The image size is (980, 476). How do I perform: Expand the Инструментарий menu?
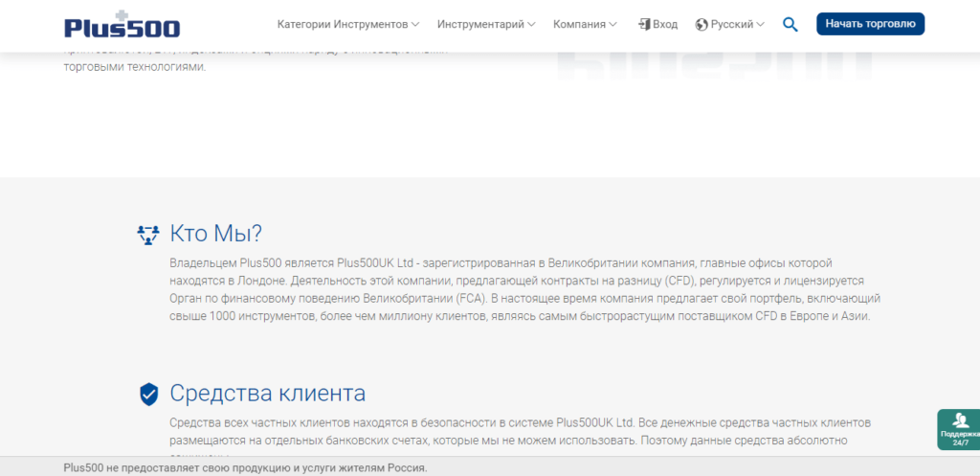486,24
